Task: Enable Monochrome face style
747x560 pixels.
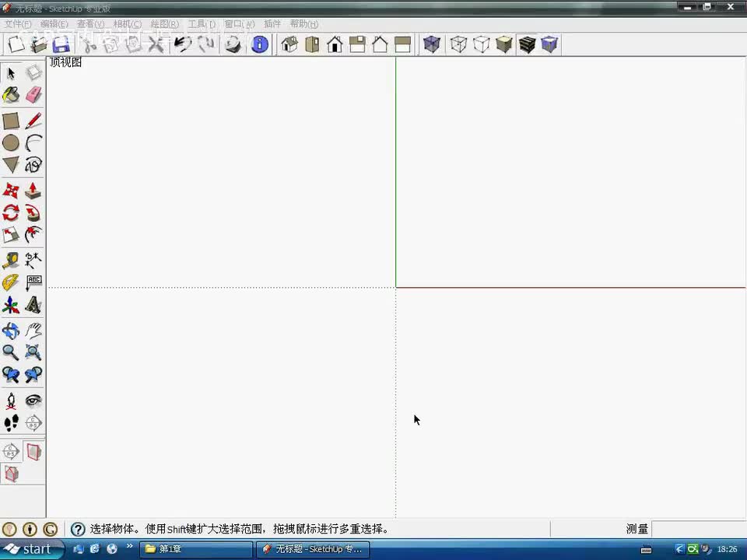Action: point(549,44)
